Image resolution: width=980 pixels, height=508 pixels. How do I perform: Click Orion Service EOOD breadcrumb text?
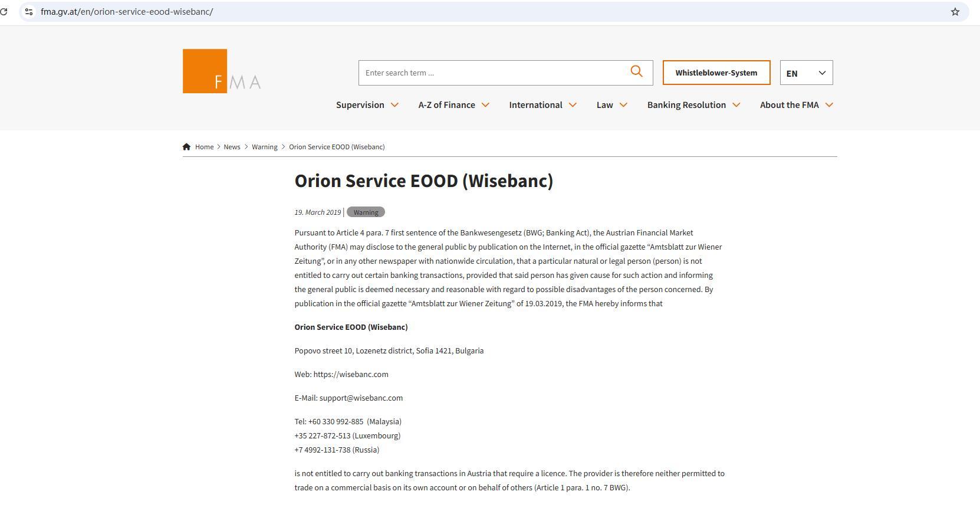point(337,147)
